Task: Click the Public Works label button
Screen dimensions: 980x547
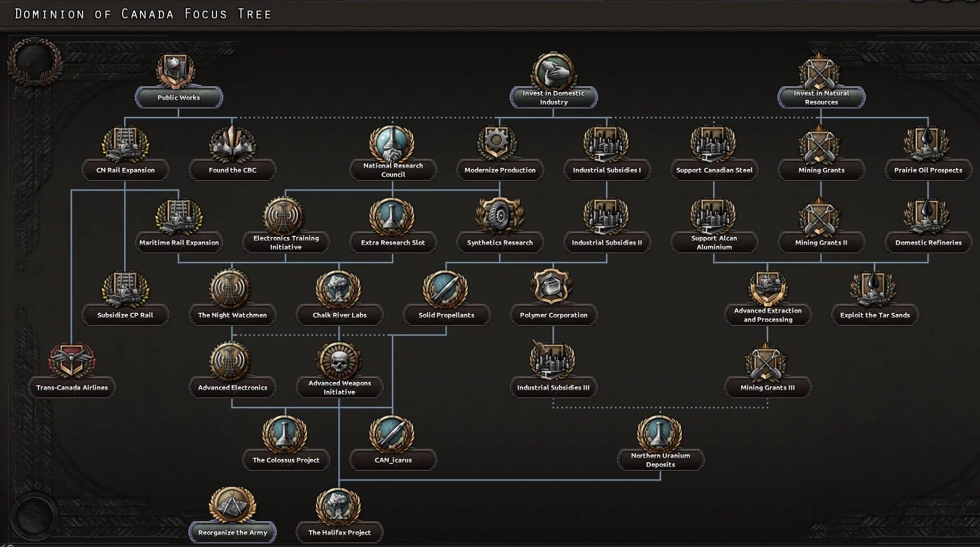Action: [178, 98]
